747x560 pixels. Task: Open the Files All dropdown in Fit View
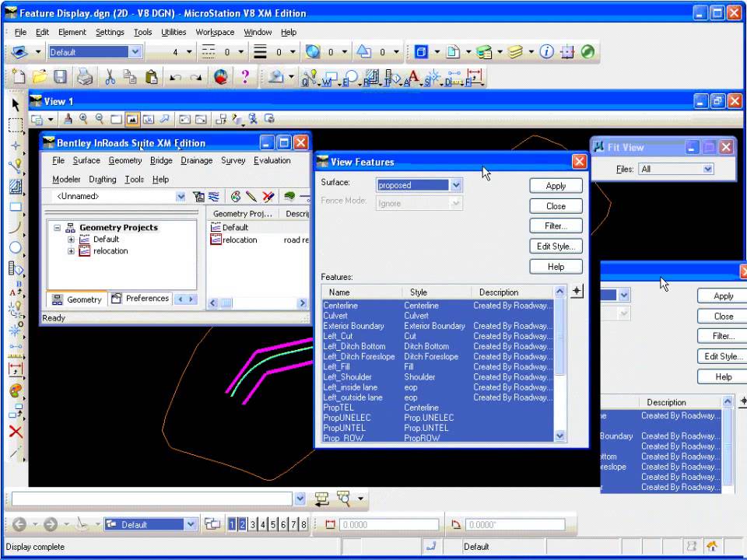coord(707,169)
